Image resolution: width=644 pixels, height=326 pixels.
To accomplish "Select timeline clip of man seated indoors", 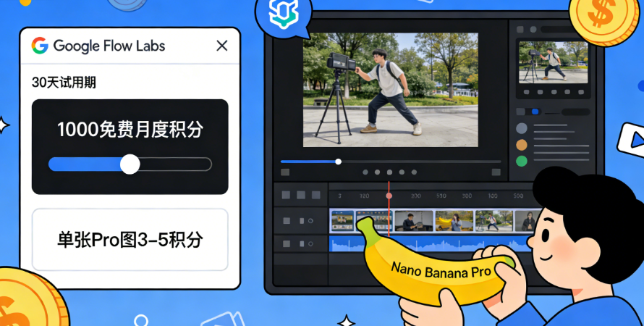I will tap(414, 221).
